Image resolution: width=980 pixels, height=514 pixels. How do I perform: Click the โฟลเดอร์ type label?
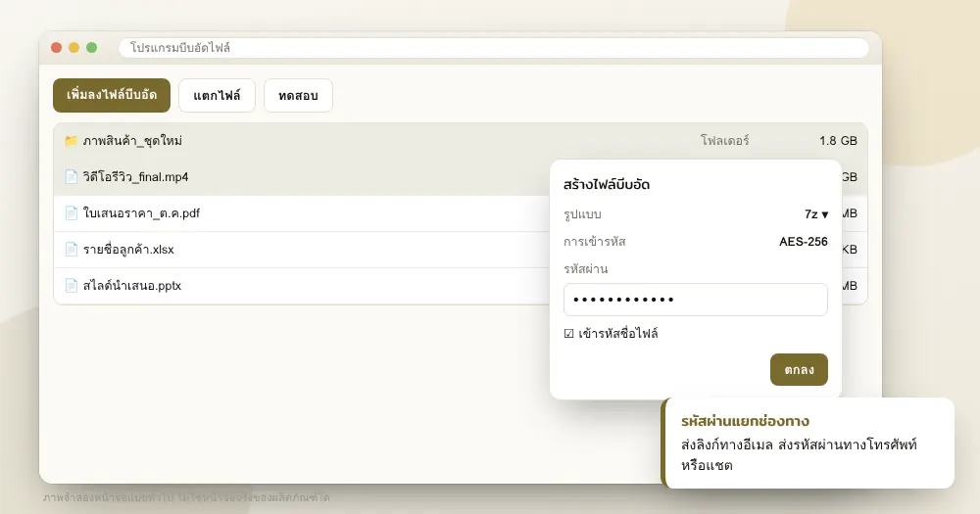click(x=724, y=141)
